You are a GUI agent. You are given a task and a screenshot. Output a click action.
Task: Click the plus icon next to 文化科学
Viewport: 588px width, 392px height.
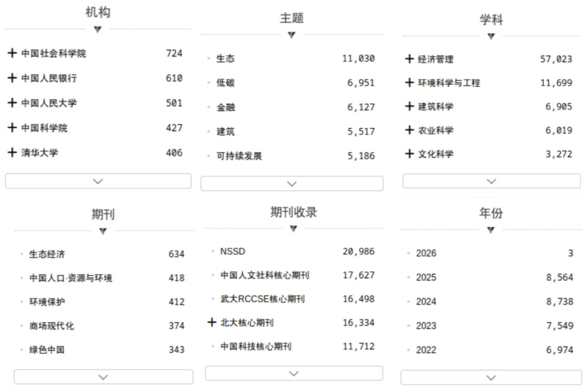pos(409,154)
